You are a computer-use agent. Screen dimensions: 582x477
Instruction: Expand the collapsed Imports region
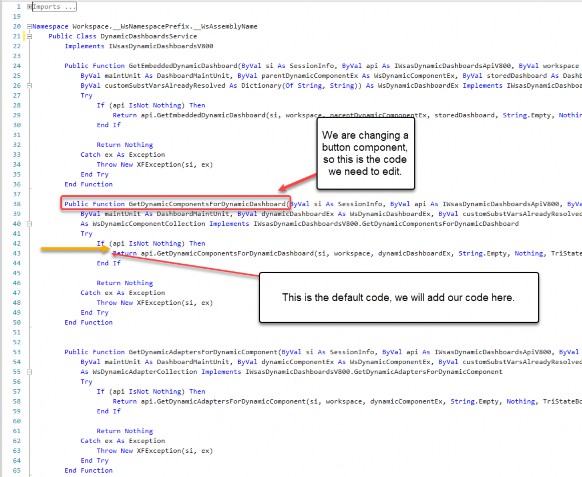(29, 7)
